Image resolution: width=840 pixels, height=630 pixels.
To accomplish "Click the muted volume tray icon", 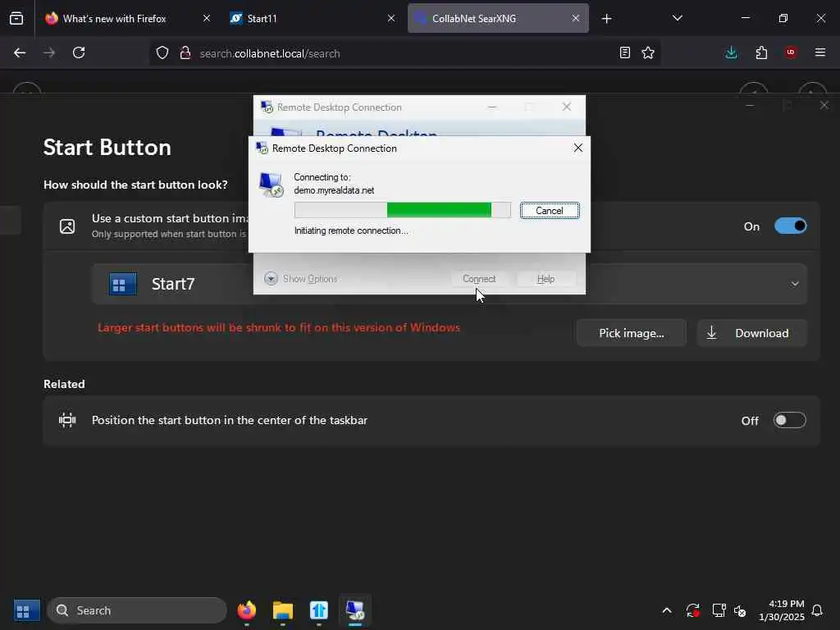I will tap(740, 610).
